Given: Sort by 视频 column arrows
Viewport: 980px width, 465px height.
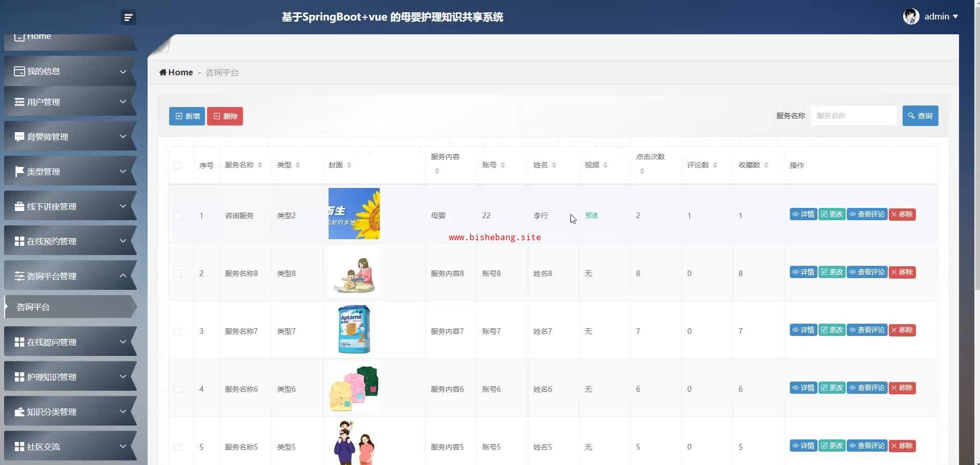Looking at the screenshot, I should pos(605,165).
